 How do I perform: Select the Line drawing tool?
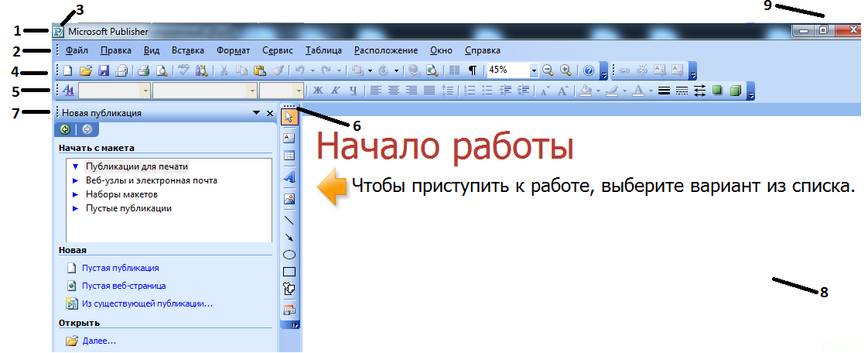point(289,219)
